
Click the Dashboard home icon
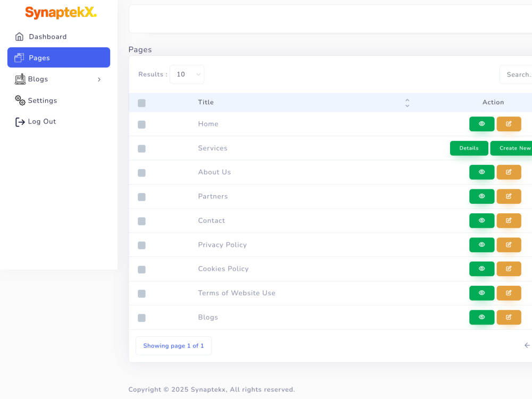click(x=19, y=37)
